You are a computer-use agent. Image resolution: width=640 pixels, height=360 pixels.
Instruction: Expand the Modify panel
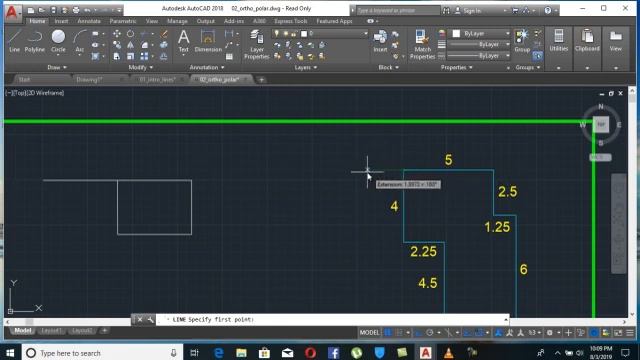(x=140, y=67)
